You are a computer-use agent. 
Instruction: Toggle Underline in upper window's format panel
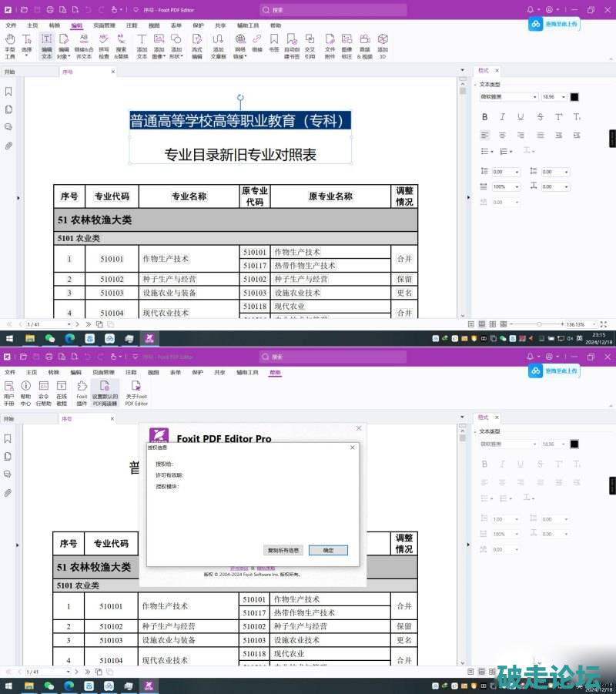pos(521,117)
